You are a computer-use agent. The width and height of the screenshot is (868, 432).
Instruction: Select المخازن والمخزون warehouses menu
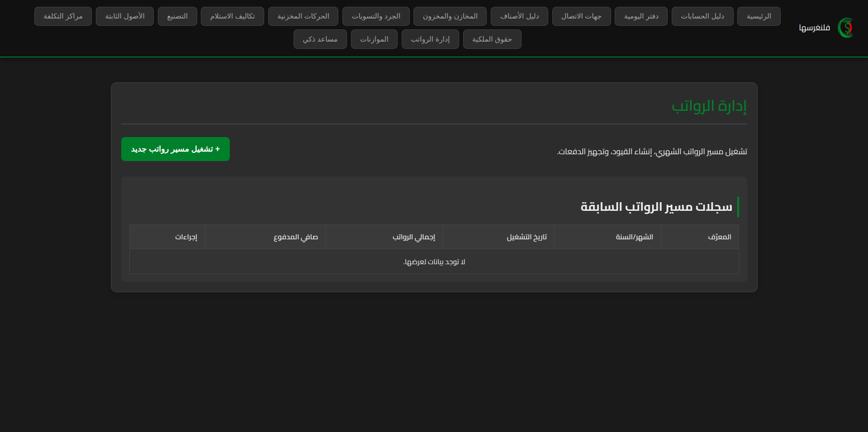[x=450, y=16]
